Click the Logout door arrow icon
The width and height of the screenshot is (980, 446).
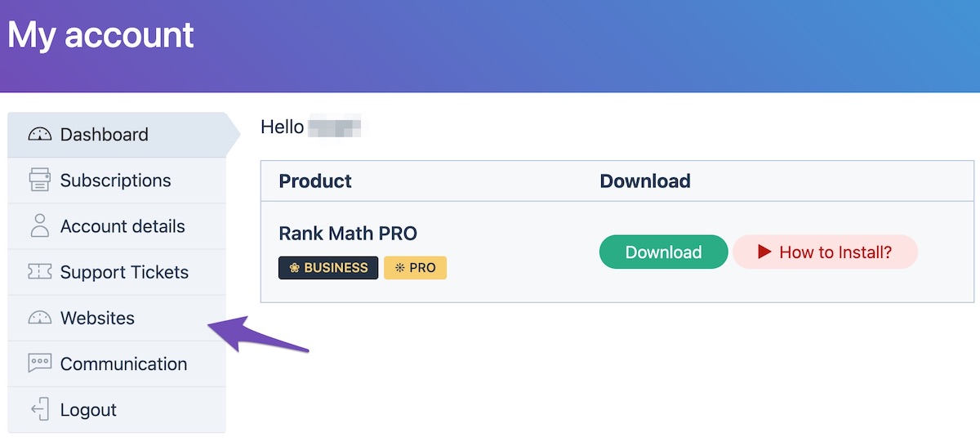(39, 409)
